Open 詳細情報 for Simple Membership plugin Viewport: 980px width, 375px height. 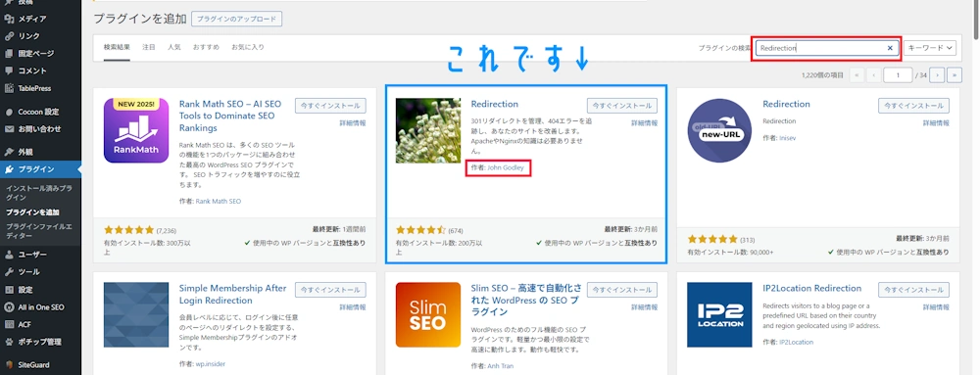(x=353, y=307)
